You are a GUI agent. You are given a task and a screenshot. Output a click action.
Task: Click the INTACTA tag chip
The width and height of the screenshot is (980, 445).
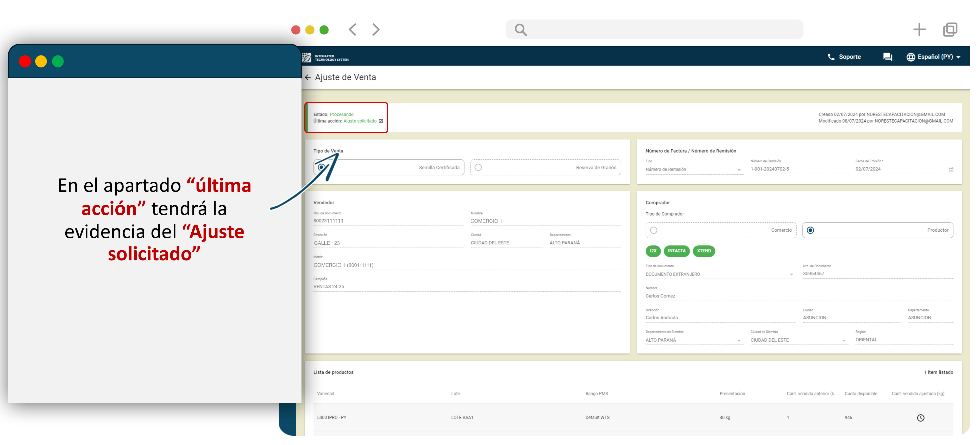[x=676, y=251]
